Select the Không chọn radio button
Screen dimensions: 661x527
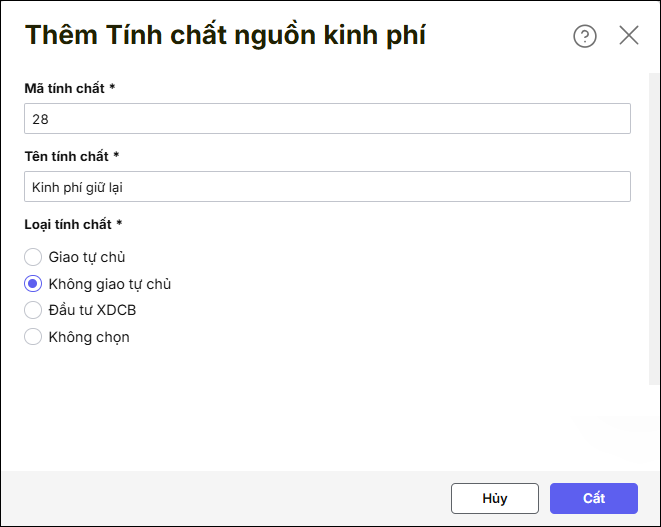pos(33,337)
